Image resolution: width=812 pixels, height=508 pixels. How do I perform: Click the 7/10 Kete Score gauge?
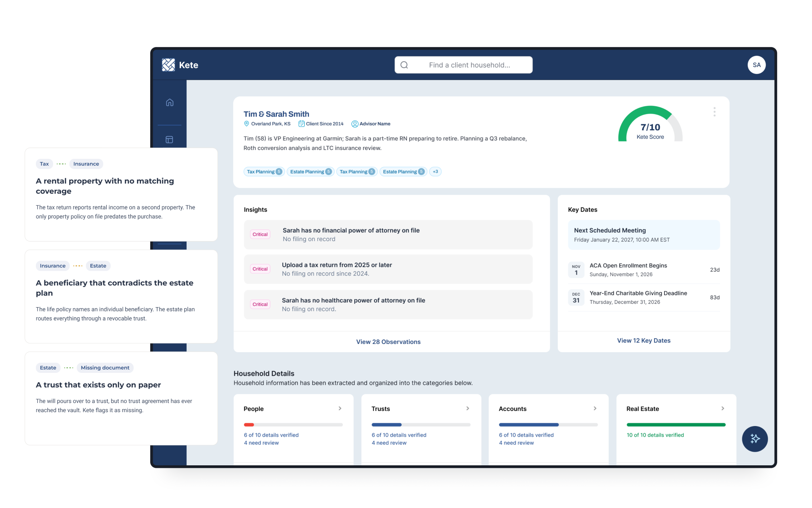pos(650,124)
